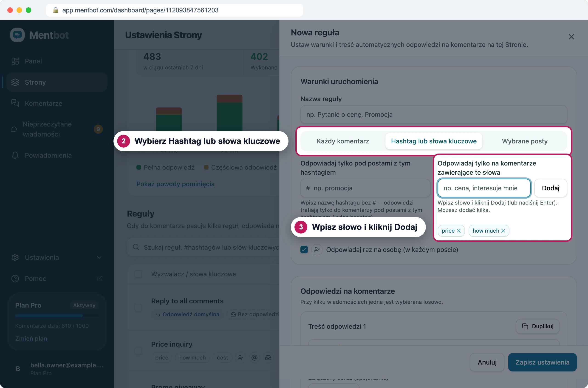Click the Częściowa odpowiedź legend swatch
Image resolution: width=588 pixels, height=388 pixels.
[206, 168]
